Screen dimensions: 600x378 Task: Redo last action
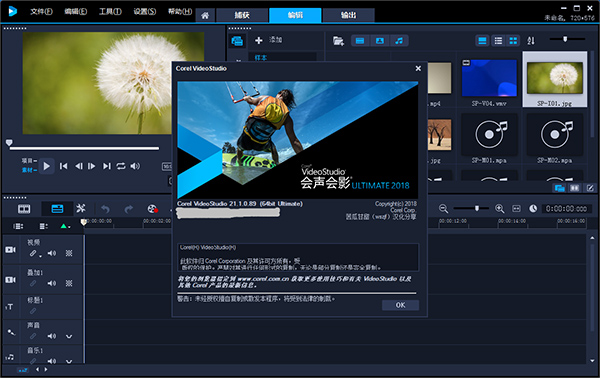(129, 209)
